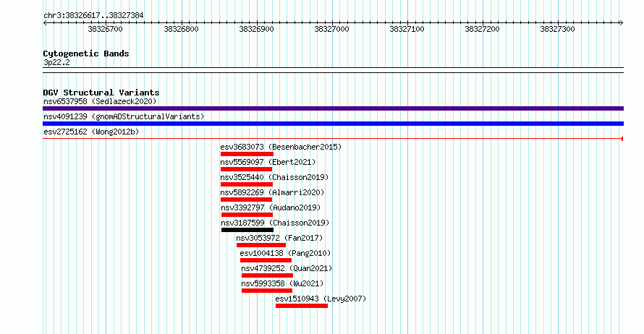The height and width of the screenshot is (334, 644).
Task: Select the purple nsv6537958 variant bar
Action: pyautogui.click(x=333, y=108)
